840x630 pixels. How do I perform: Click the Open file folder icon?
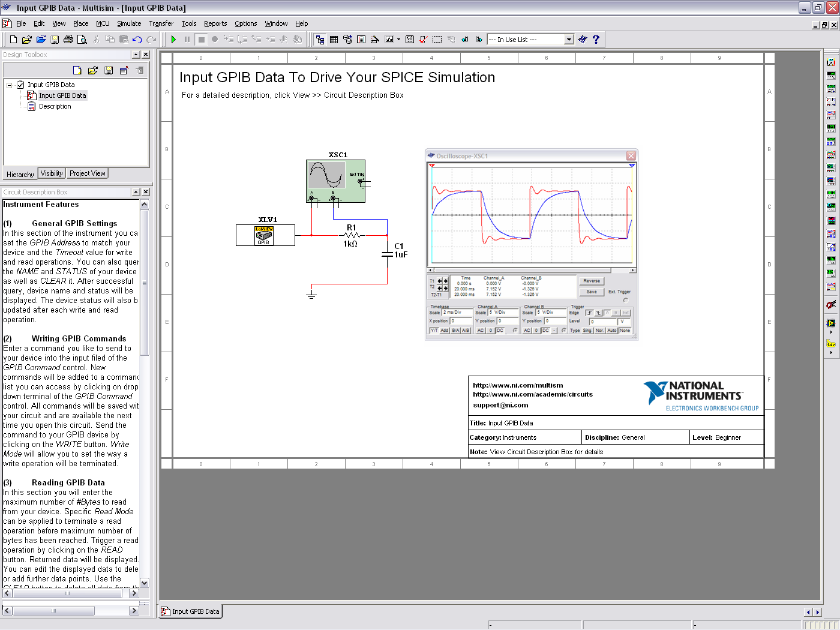coord(26,40)
